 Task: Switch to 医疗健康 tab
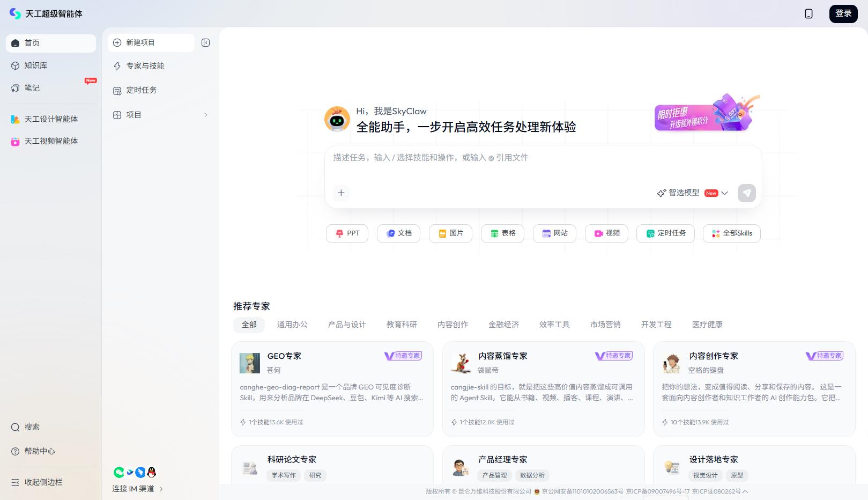[x=707, y=325]
